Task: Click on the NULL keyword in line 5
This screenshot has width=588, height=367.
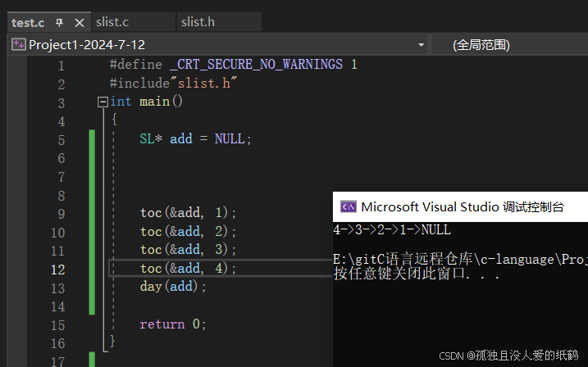Action: click(230, 139)
